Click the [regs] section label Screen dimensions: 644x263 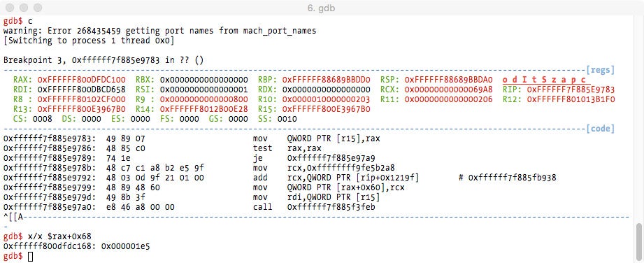pyautogui.click(x=601, y=70)
